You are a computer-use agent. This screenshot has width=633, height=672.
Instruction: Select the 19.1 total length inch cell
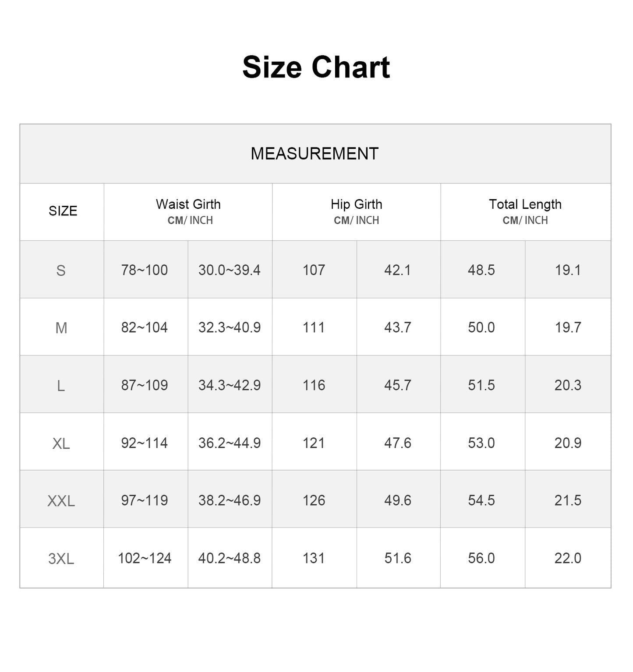568,270
